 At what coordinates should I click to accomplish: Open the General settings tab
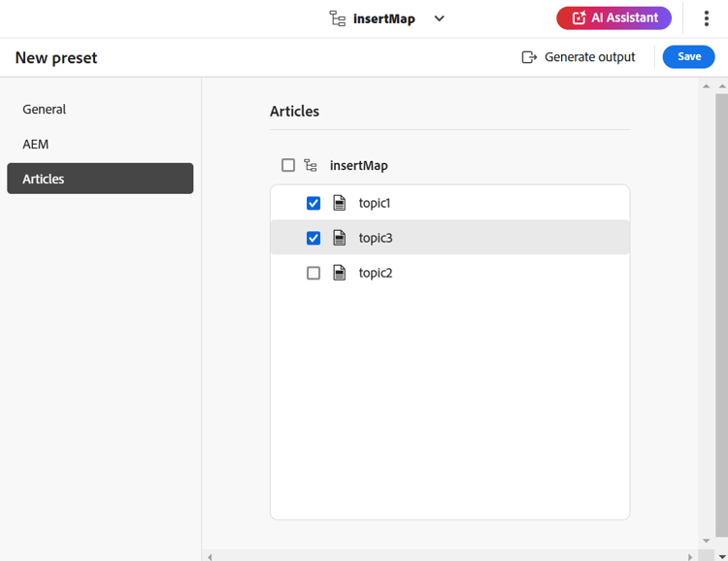[x=45, y=110]
